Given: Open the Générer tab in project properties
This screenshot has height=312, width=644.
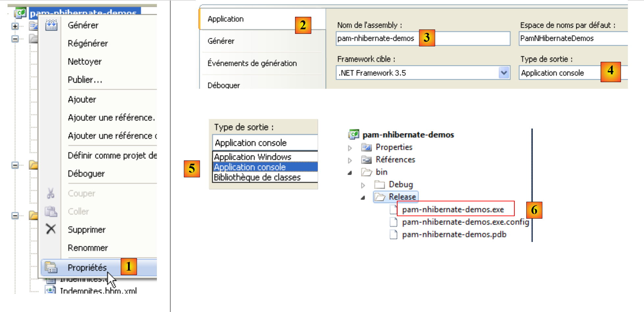Looking at the screenshot, I should coord(221,41).
